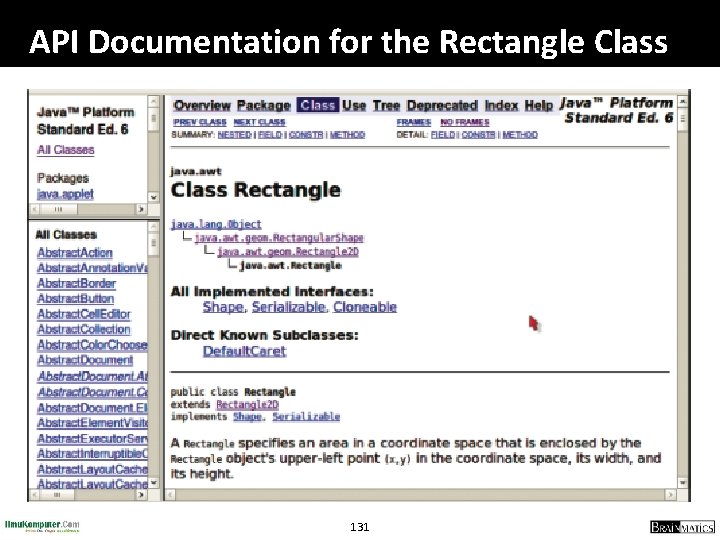Open AbstractDocument class link
Viewport: 720px width, 540px height.
coord(85,360)
